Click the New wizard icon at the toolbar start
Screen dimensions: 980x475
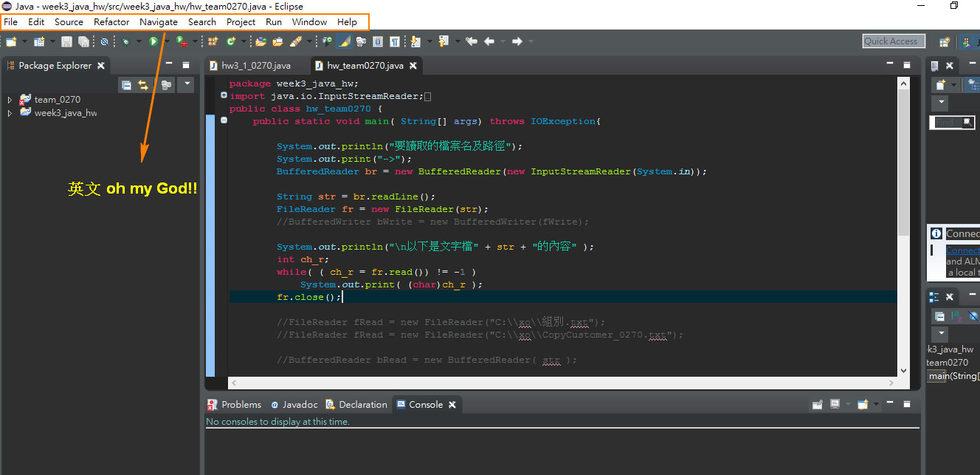point(10,41)
